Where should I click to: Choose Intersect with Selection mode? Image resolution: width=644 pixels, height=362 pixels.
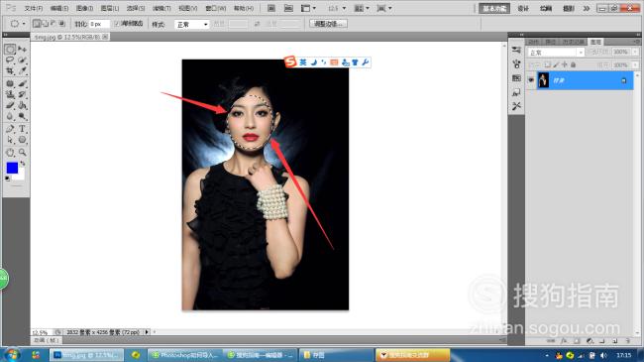(61, 24)
